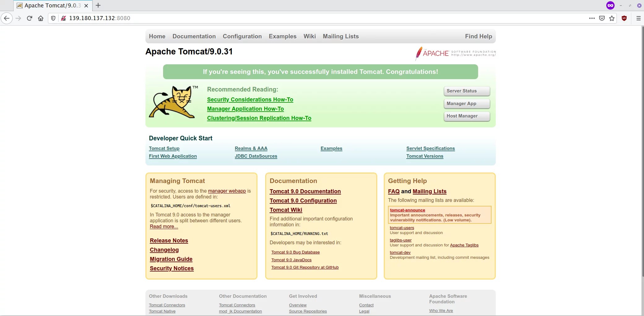The width and height of the screenshot is (644, 316).
Task: Open Mailing Lists in the navigation bar
Action: click(x=341, y=36)
